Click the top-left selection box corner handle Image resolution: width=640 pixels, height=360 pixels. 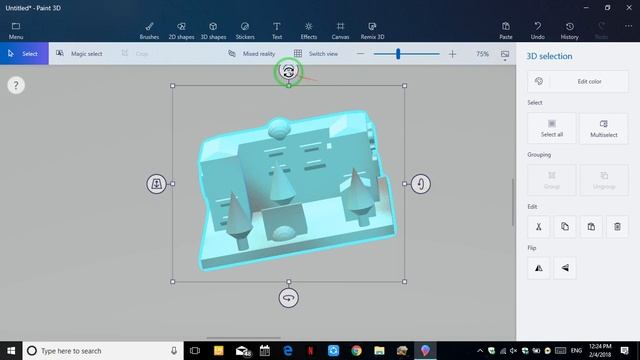click(x=173, y=86)
